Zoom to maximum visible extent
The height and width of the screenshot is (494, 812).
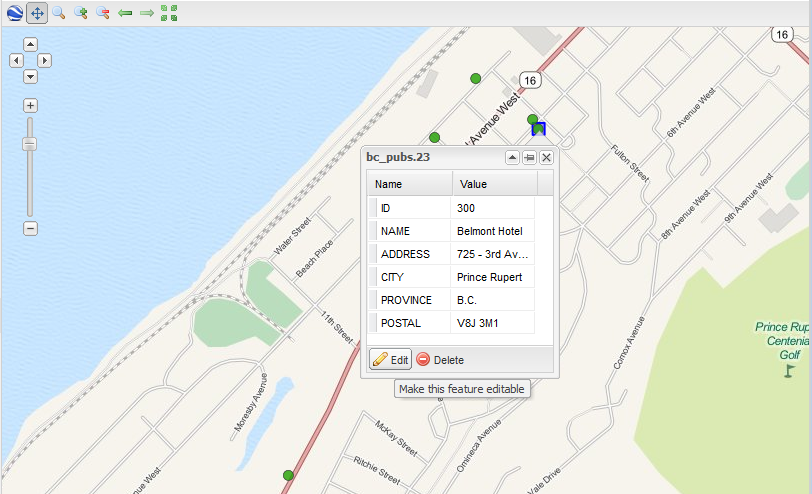click(x=169, y=13)
